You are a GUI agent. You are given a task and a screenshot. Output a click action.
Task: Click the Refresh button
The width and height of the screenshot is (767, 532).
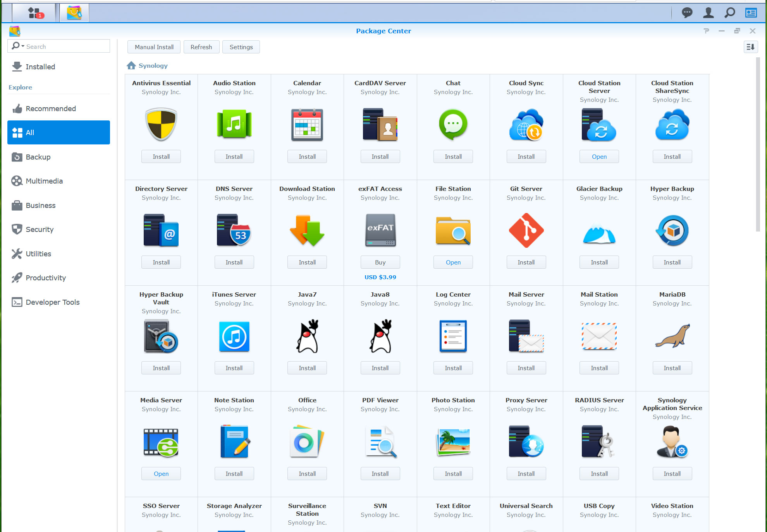coord(201,47)
